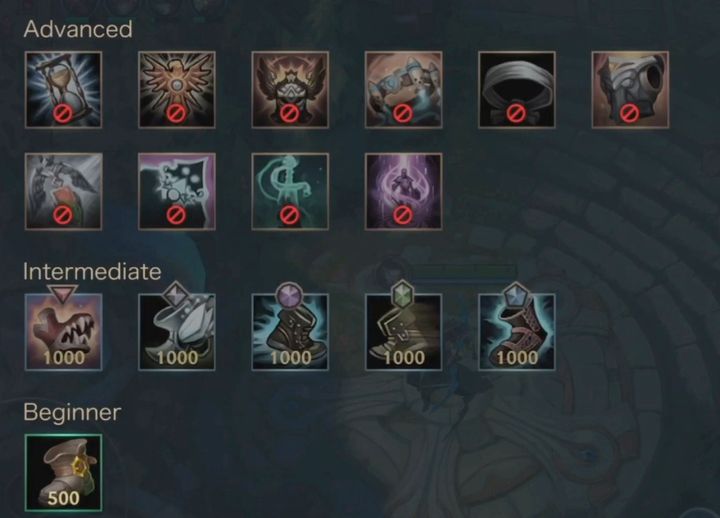Choose the teal glowing sword enchant
The image size is (720, 518).
[x=290, y=191]
